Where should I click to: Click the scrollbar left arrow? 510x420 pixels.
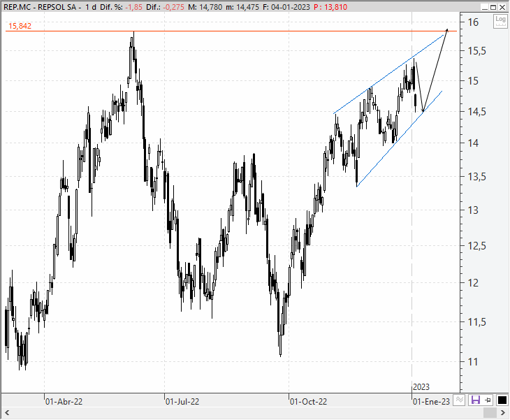point(7,413)
